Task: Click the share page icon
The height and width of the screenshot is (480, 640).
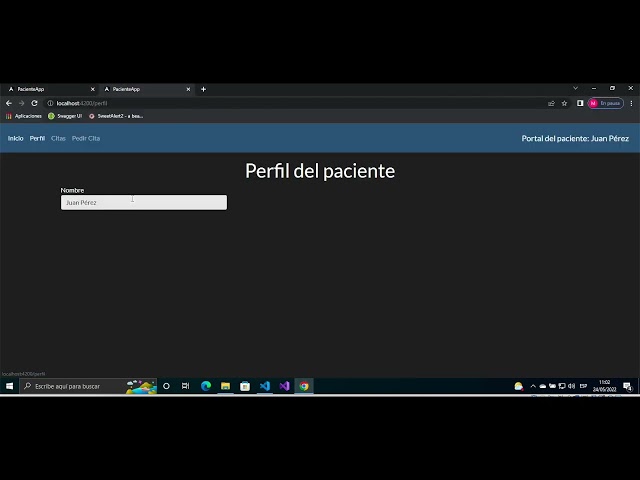Action: point(551,103)
